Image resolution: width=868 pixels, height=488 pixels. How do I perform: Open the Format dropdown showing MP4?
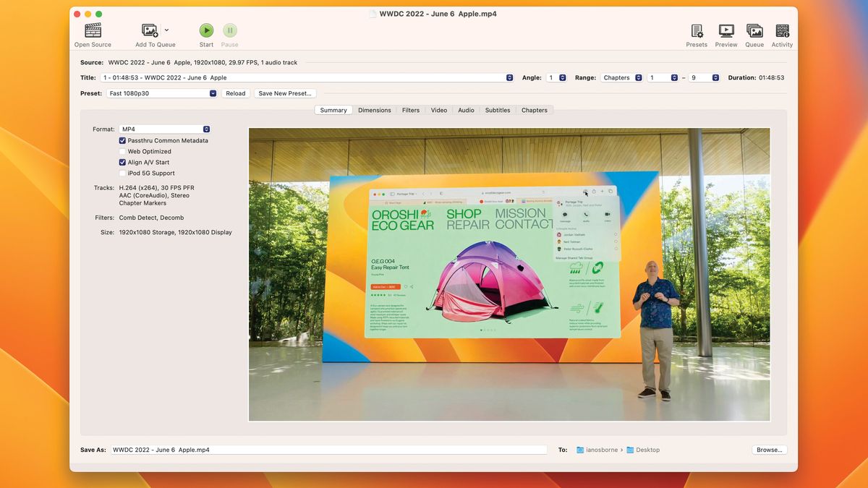click(x=163, y=129)
